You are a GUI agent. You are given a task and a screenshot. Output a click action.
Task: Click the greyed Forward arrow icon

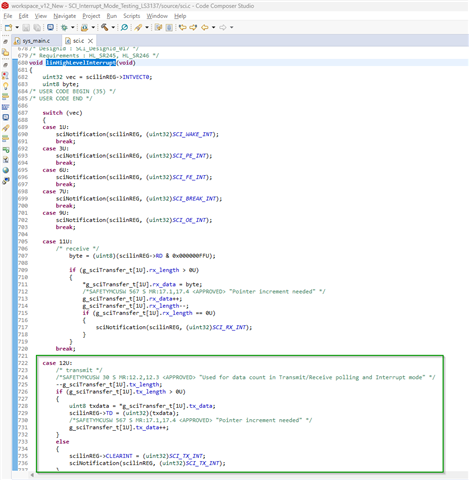tap(223, 27)
